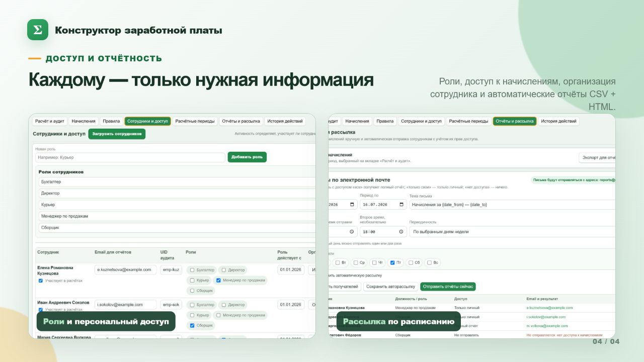Check 'Менеджер по продажам' for Иван Соколов
644x362 pixels.
tap(218, 315)
